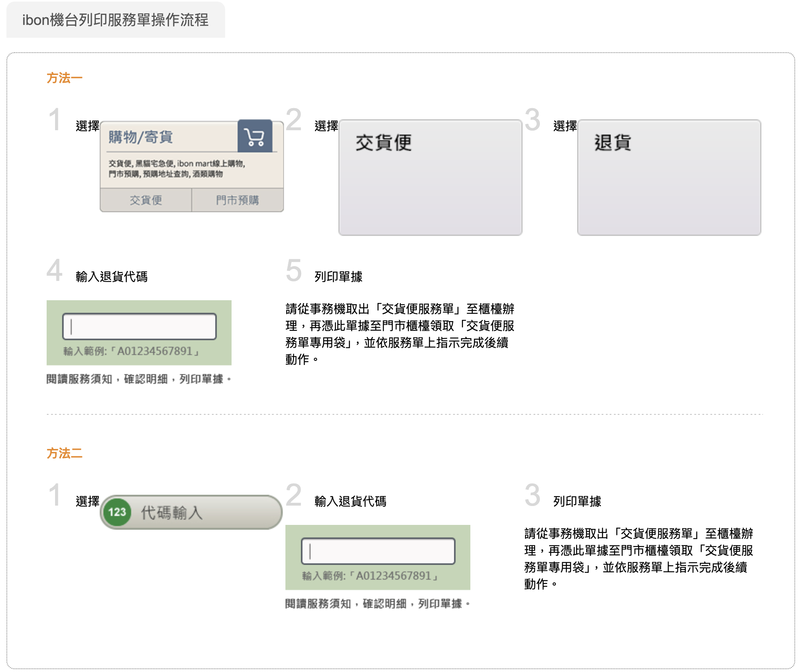Click the 請從事務機取出 paragraph in 方法一
800x672 pixels.
coord(400,334)
